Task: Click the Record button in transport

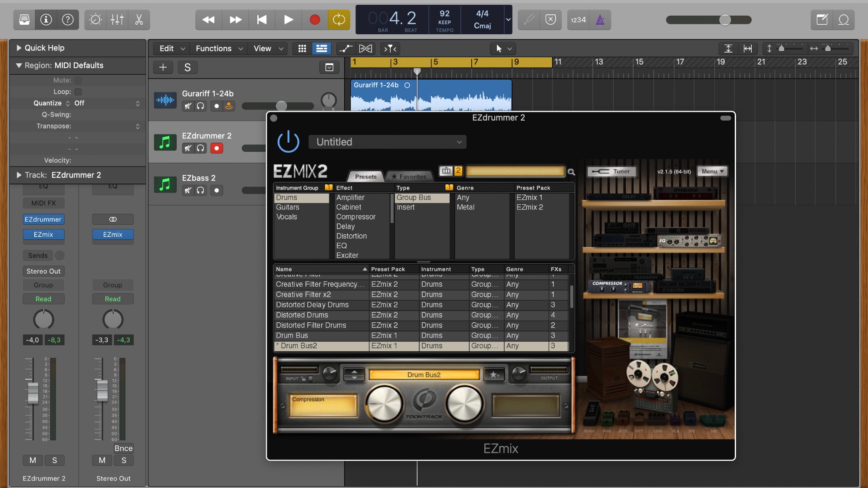Action: point(315,20)
